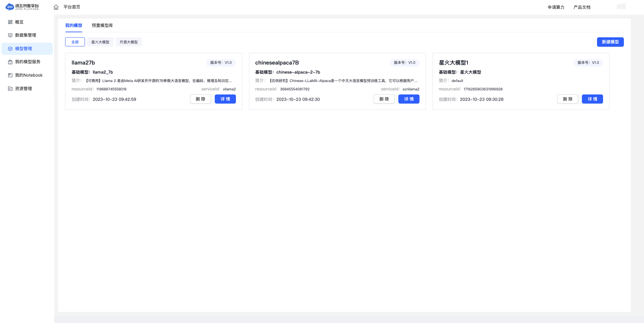View details of llama27b model

coord(225,99)
